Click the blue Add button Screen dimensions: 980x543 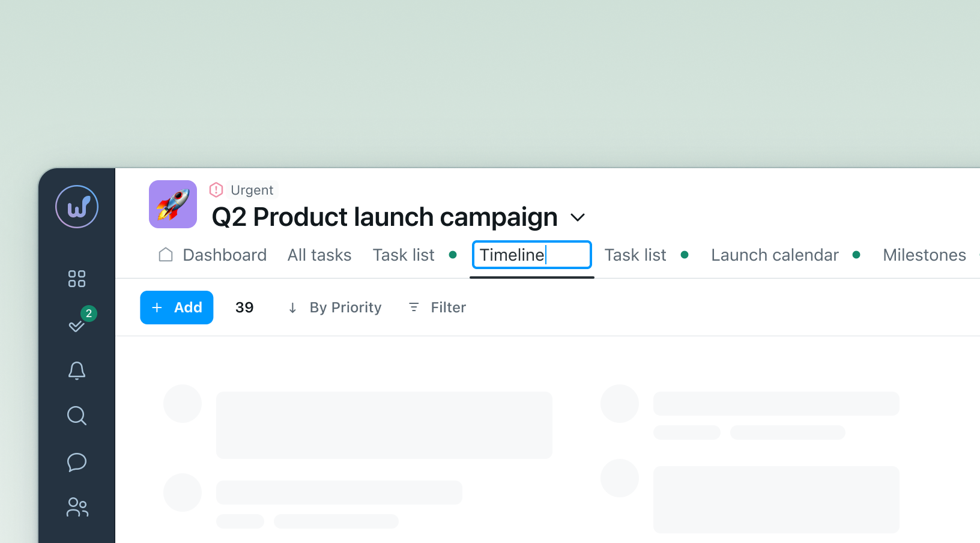click(x=177, y=308)
